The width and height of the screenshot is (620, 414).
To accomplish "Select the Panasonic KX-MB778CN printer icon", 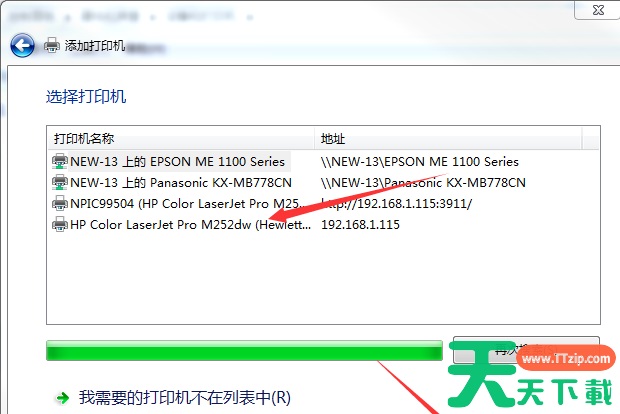I will click(x=60, y=182).
